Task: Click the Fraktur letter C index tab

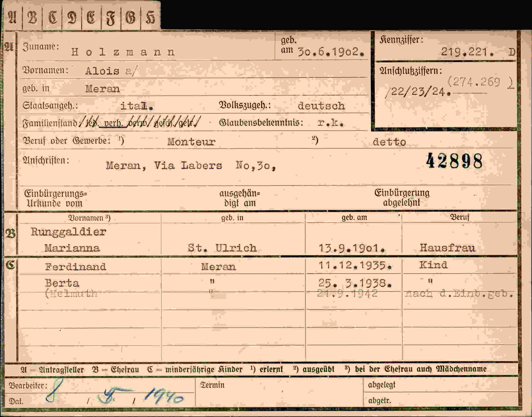Action: click(x=52, y=18)
